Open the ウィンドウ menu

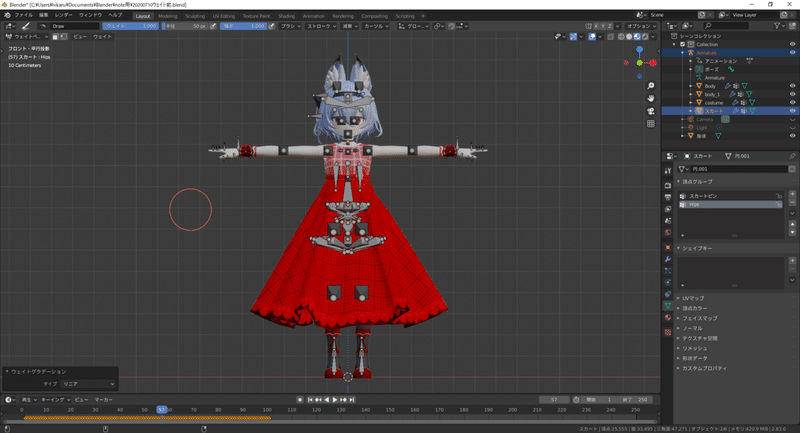click(90, 15)
